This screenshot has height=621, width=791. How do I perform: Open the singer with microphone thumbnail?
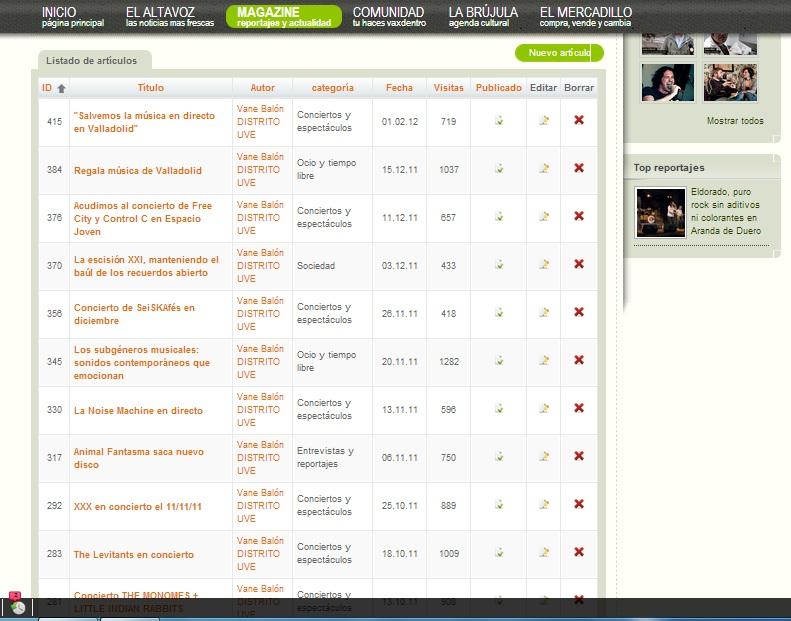click(x=668, y=83)
